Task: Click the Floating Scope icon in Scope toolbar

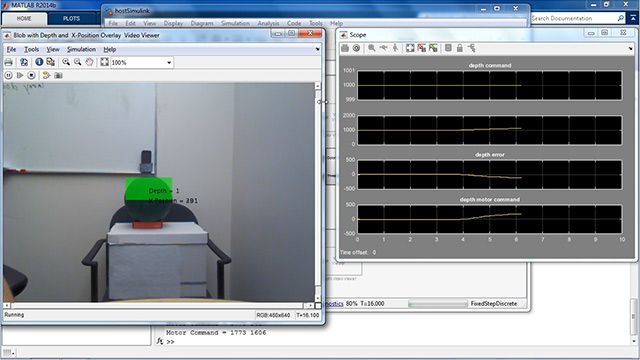Action: (448, 48)
